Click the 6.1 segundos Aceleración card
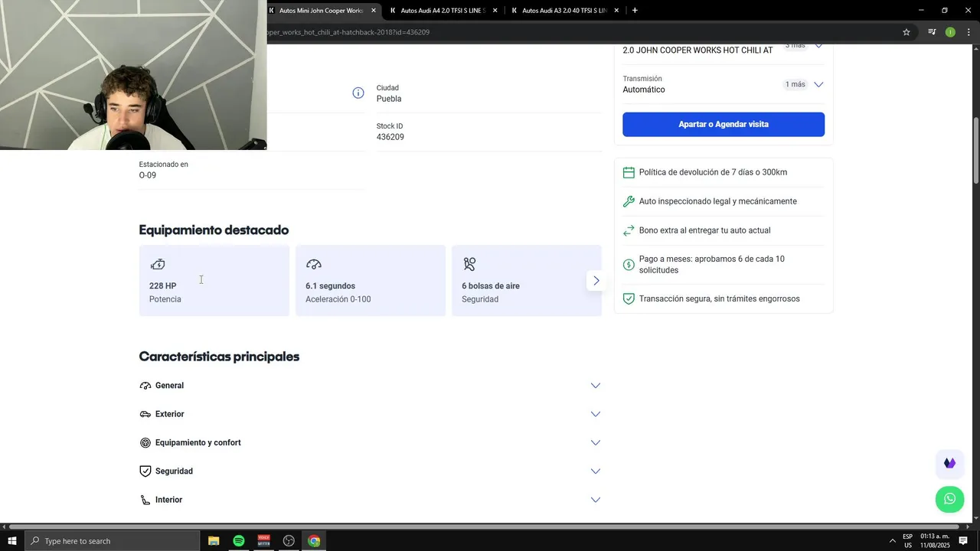The image size is (980, 551). point(371,281)
